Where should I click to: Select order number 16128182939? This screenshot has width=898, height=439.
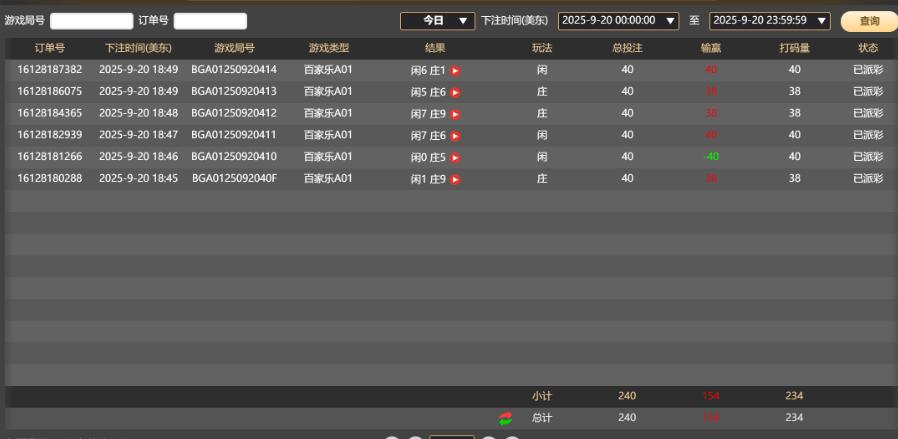[50, 135]
